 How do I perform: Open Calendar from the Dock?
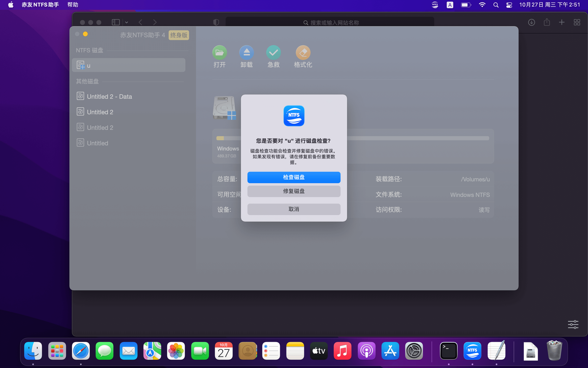click(224, 351)
